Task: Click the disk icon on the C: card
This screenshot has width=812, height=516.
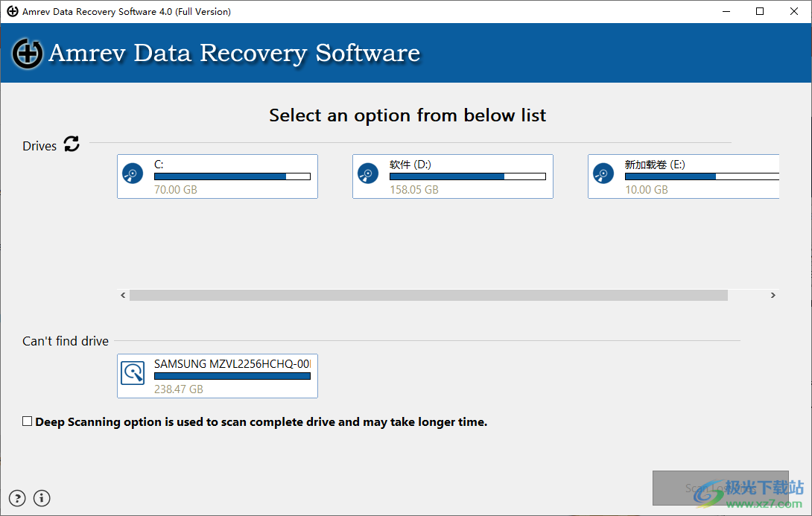Action: [x=133, y=173]
